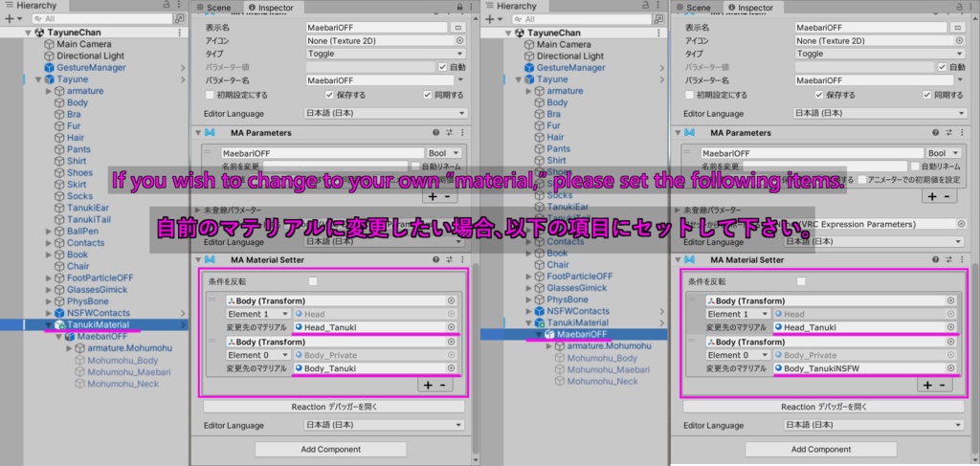Click Reaction デバッガーを開く button in left Inspector

tap(334, 407)
